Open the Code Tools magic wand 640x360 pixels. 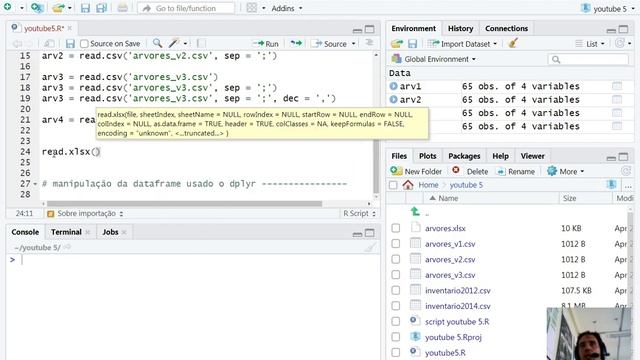174,43
